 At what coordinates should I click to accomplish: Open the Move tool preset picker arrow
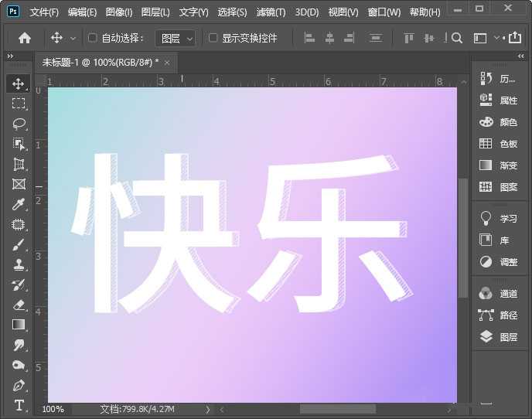coord(73,38)
